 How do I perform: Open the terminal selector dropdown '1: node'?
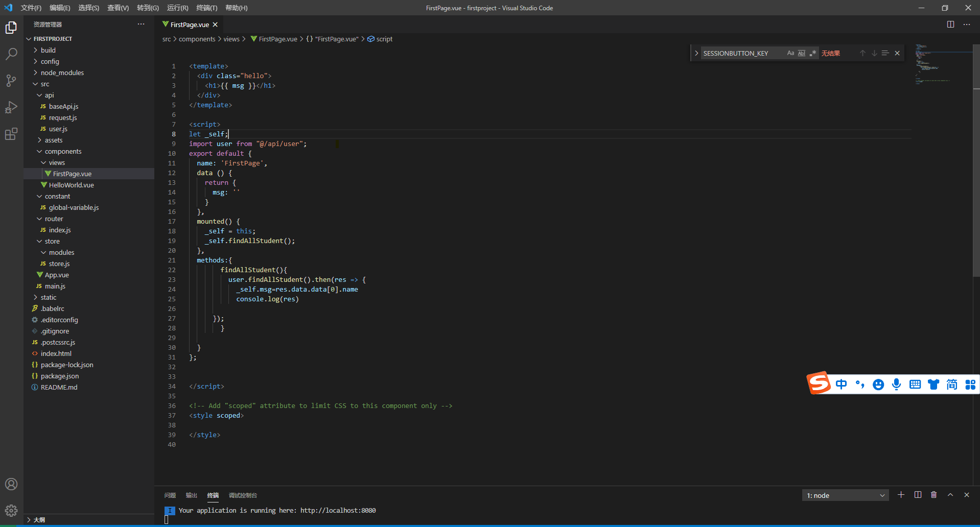click(x=845, y=495)
